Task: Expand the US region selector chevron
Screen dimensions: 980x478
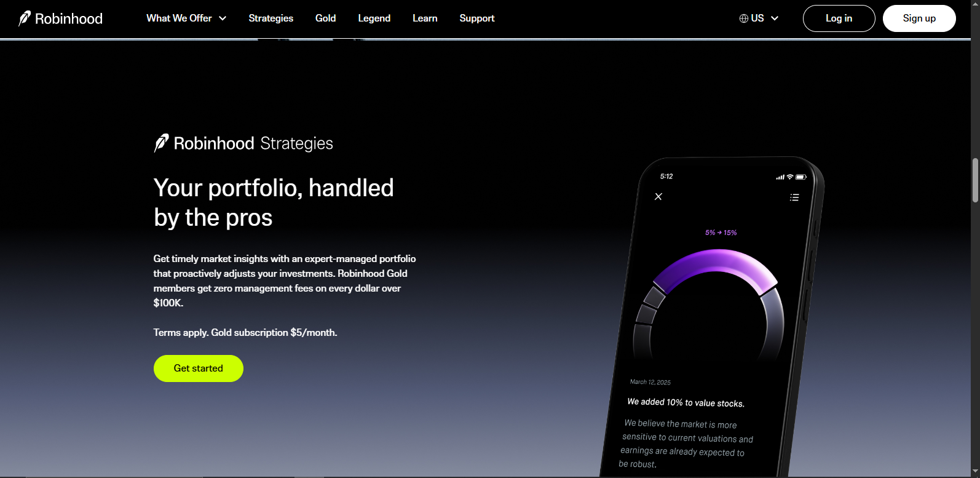Action: (x=775, y=18)
